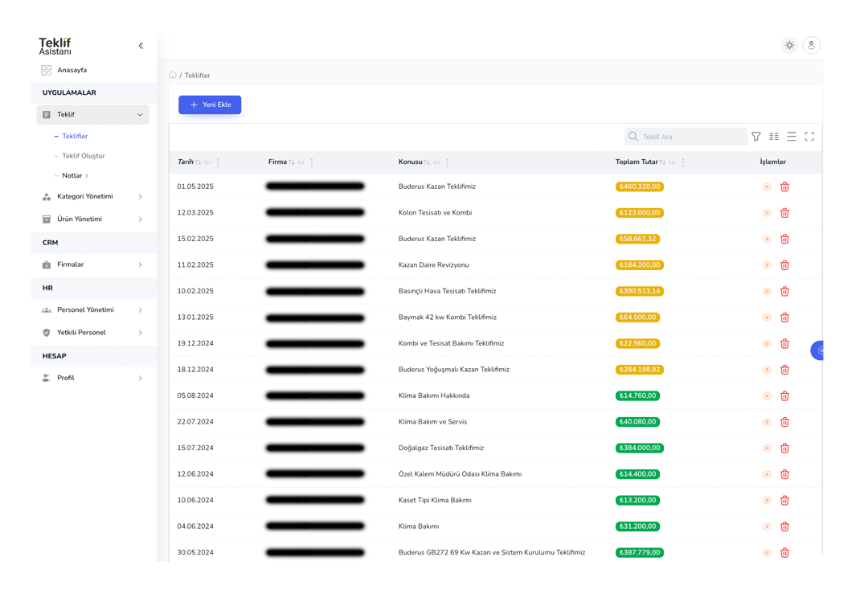Toggle light/dark theme sun icon
The height and width of the screenshot is (602, 868).
tap(789, 46)
